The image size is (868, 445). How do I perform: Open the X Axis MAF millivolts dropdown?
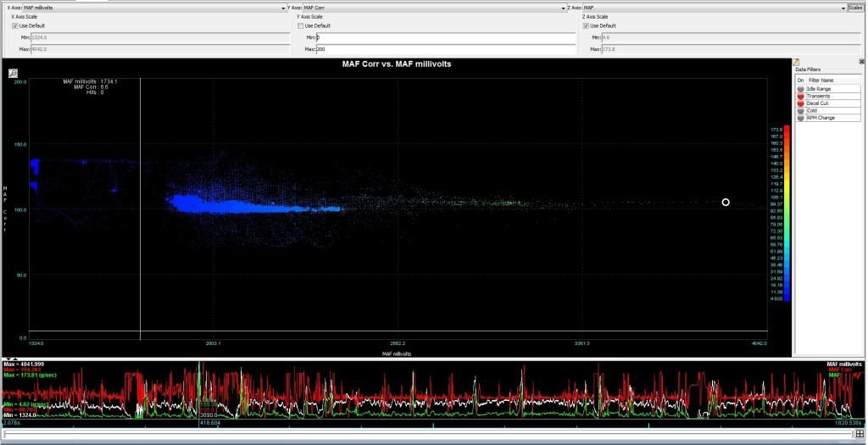(x=282, y=8)
